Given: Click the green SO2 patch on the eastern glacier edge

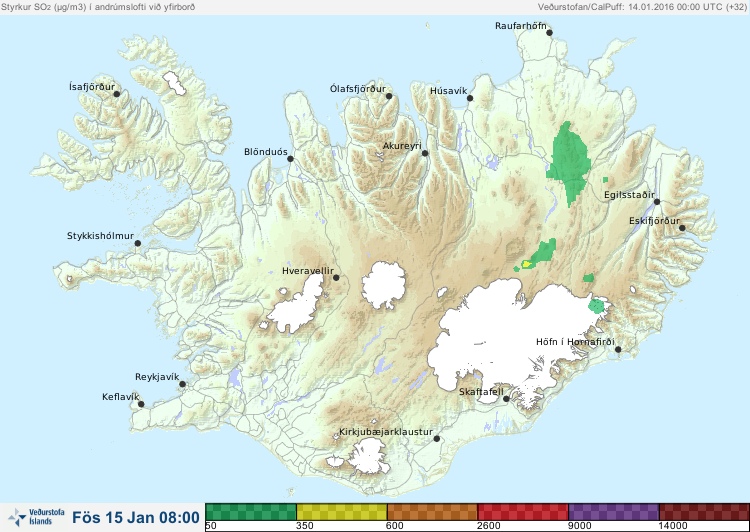Looking at the screenshot, I should click(596, 306).
